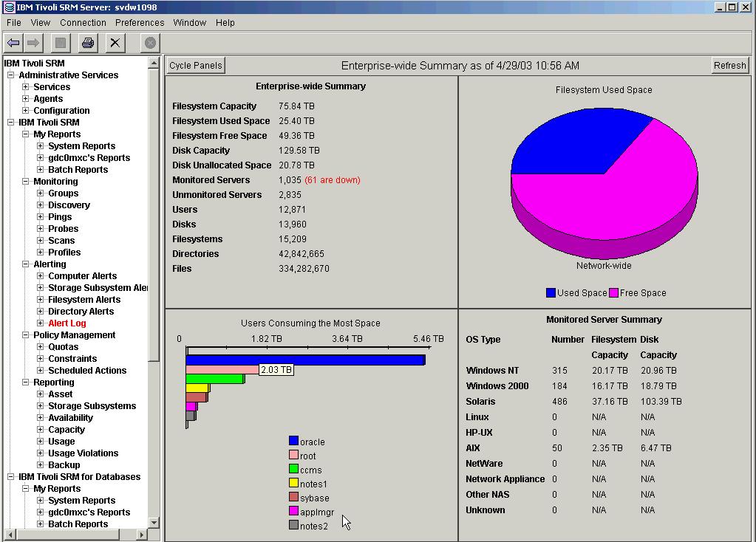The image size is (756, 542).
Task: Click the grey stop circle toolbar icon
Action: 150,43
